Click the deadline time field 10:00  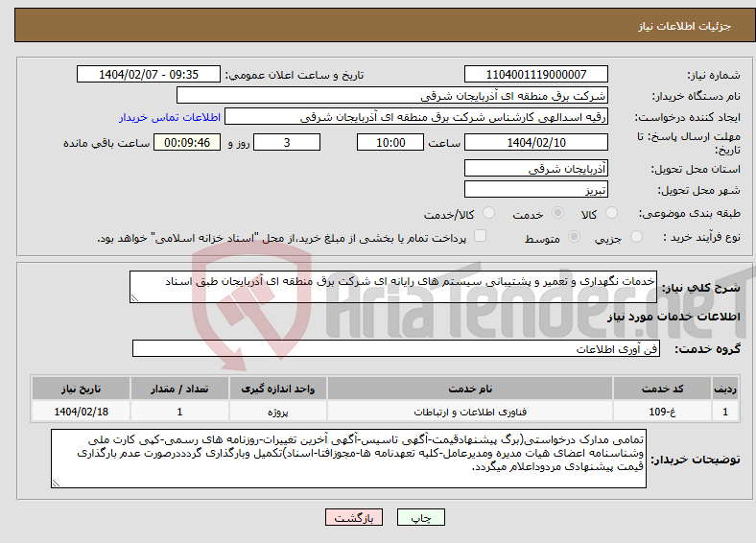click(x=390, y=142)
